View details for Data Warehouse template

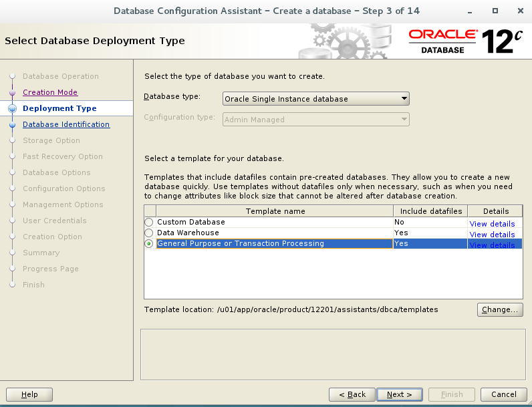(492, 235)
